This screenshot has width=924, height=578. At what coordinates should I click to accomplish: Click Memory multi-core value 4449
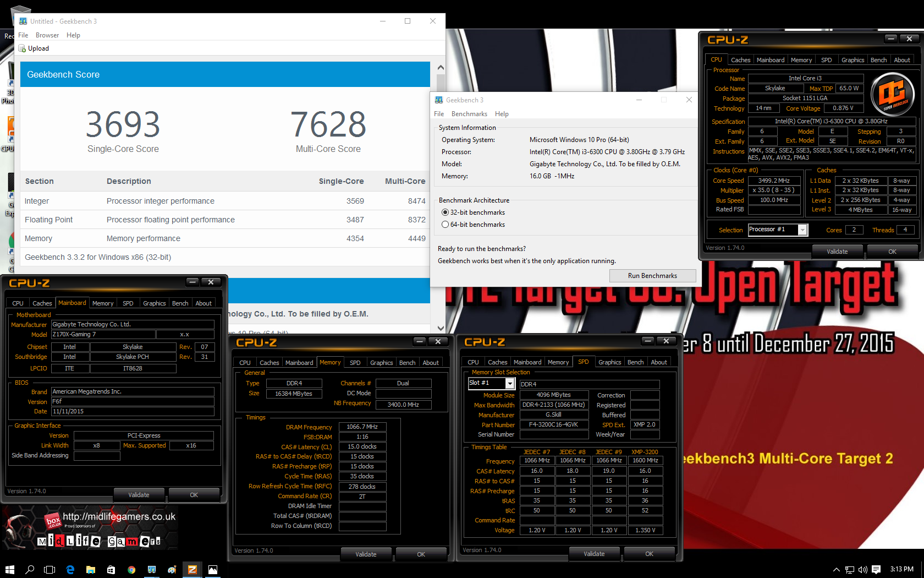pos(416,238)
